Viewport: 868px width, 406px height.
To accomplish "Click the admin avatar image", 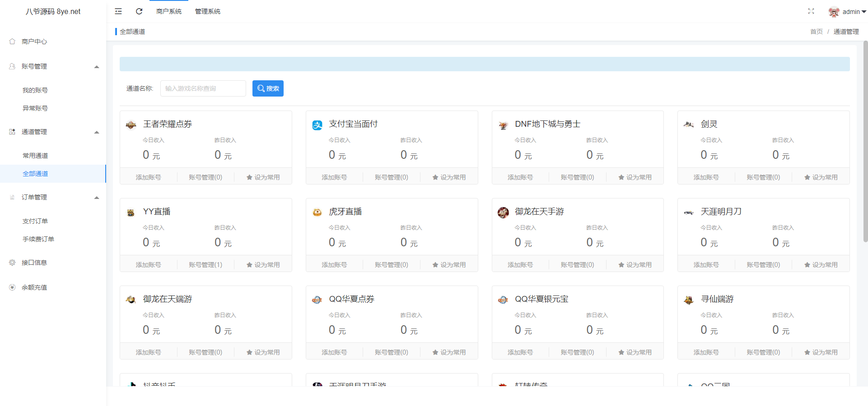I will [833, 11].
